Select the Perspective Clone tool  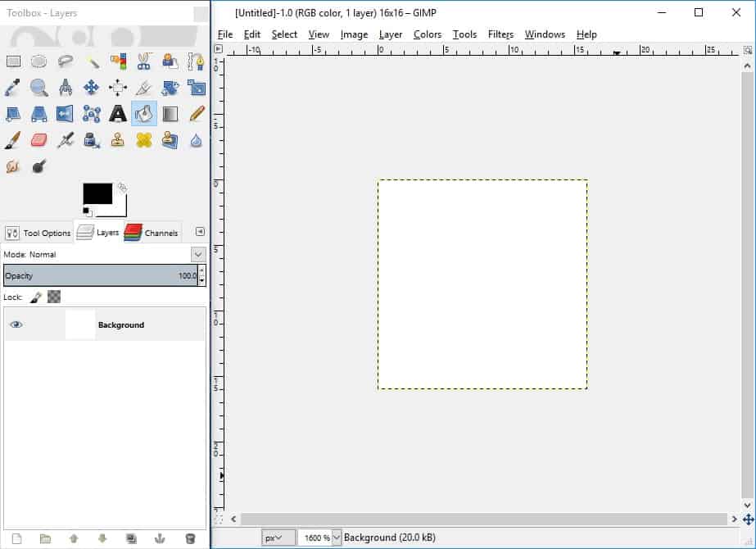pos(170,140)
